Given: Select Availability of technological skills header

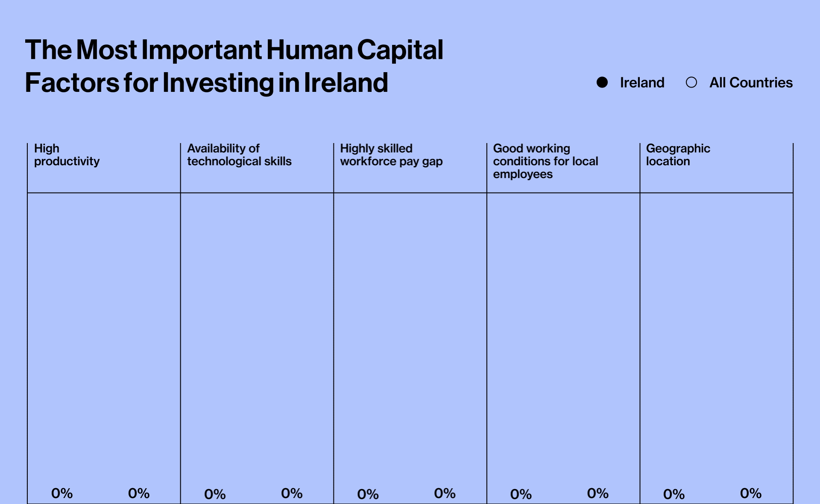Looking at the screenshot, I should pos(239,155).
